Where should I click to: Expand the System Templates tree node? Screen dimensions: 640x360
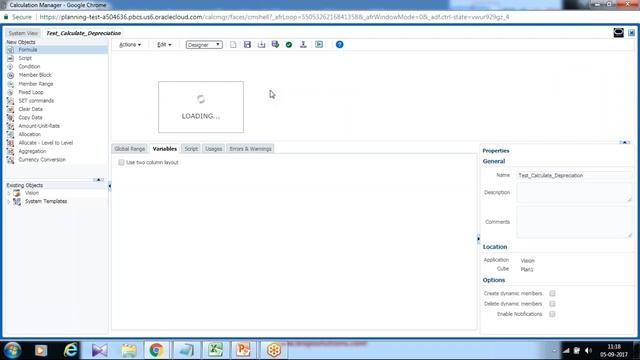(9, 202)
